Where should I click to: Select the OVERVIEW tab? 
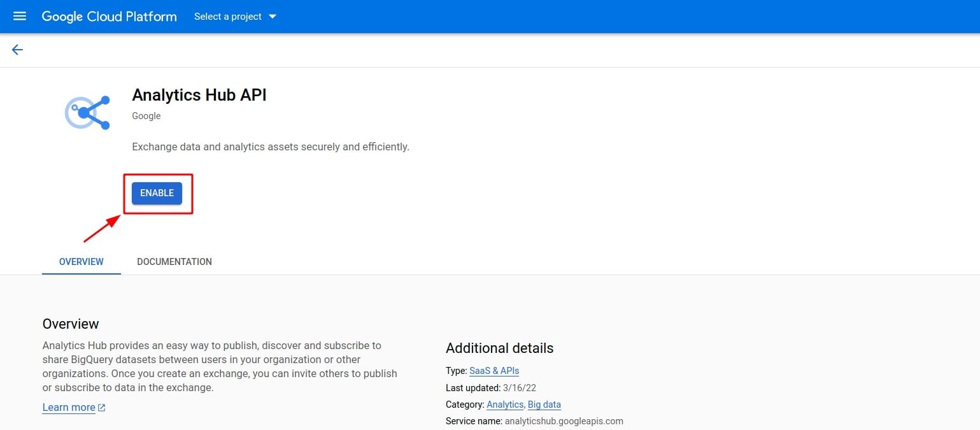[x=81, y=261]
